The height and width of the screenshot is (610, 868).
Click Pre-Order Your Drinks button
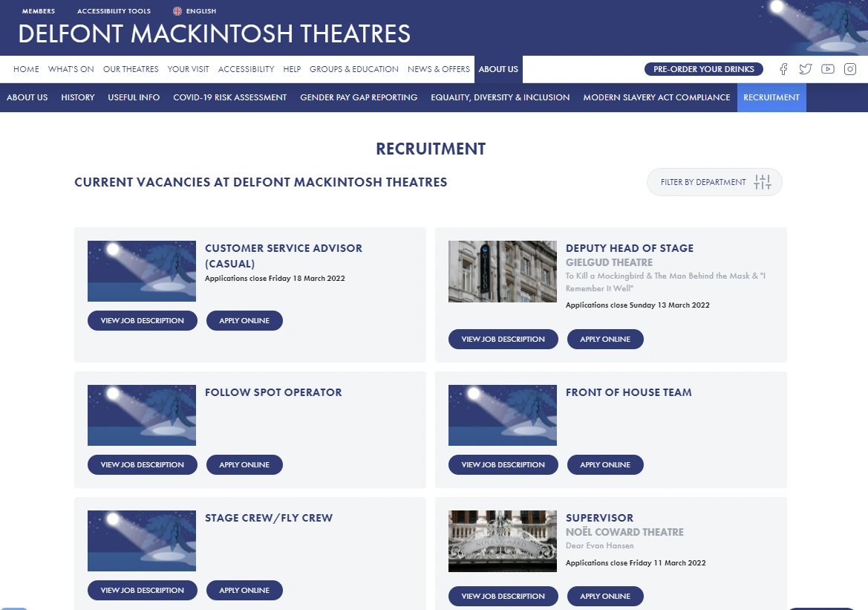tap(704, 69)
